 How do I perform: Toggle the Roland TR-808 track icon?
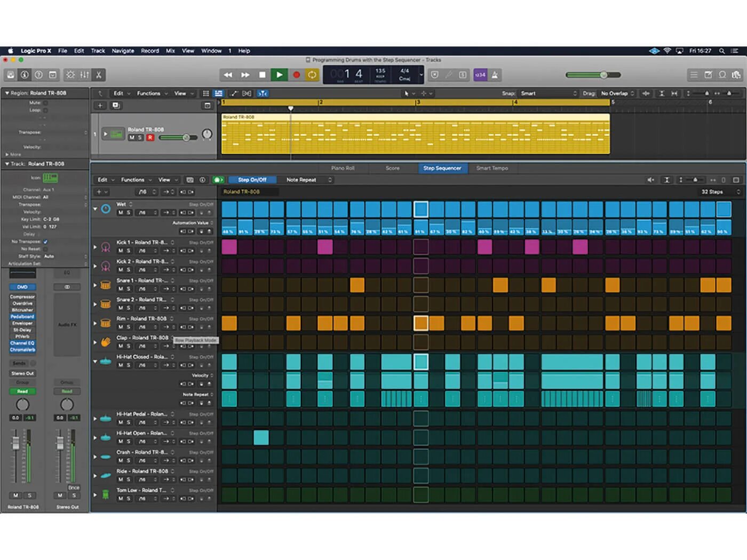[x=117, y=134]
